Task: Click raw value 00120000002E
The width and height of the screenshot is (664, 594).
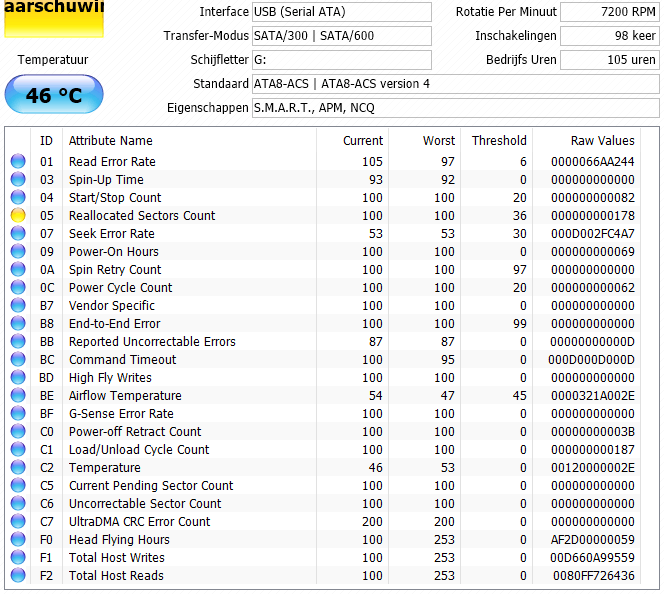Action: point(592,467)
